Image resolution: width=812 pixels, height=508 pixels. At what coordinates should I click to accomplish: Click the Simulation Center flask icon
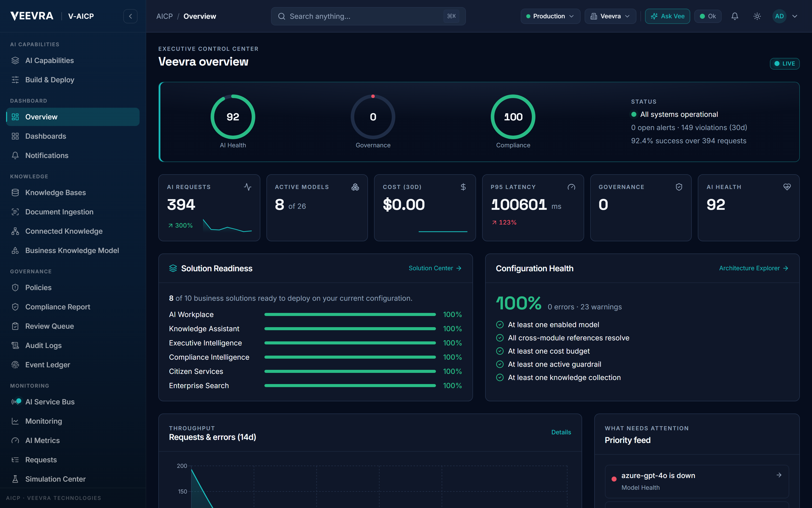point(15,479)
